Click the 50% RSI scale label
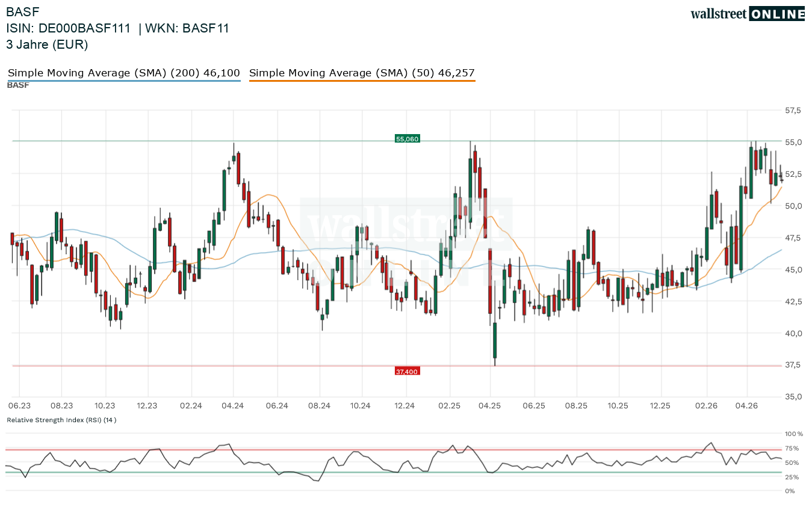Viewport: 812px width, 507px height. [792, 463]
